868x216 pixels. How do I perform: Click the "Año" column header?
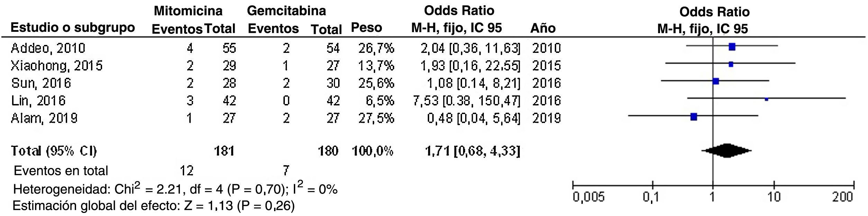pyautogui.click(x=543, y=28)
